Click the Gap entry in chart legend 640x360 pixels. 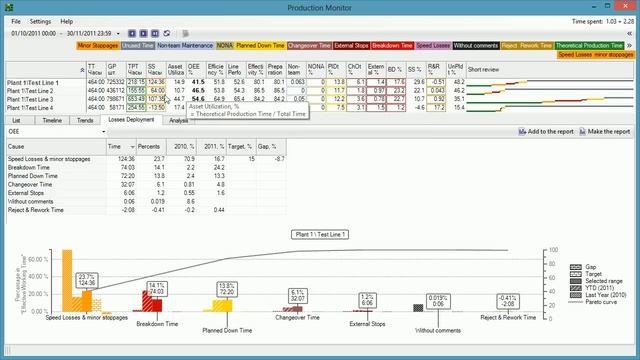coord(584,267)
